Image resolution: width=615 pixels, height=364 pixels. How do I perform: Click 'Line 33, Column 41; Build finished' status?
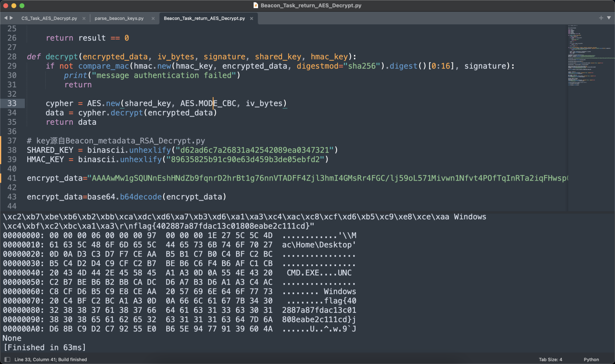click(50, 359)
